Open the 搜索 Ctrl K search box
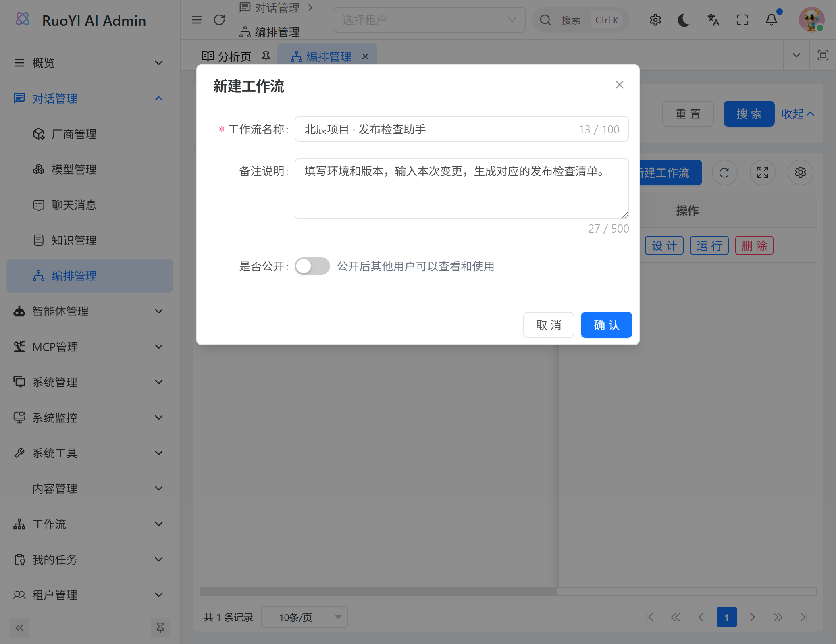The image size is (836, 644). coord(581,20)
